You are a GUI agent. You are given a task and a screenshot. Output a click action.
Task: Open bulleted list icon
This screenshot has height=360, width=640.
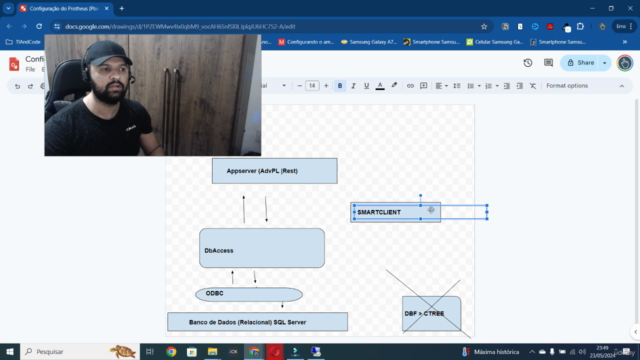tap(471, 86)
